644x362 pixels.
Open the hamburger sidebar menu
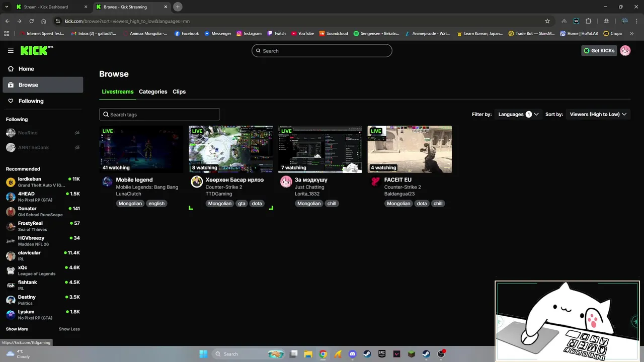(x=11, y=51)
